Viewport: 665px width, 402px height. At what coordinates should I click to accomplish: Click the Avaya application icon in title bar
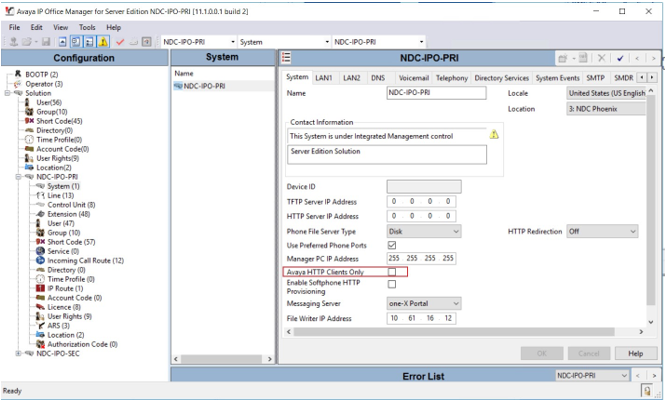coord(9,11)
